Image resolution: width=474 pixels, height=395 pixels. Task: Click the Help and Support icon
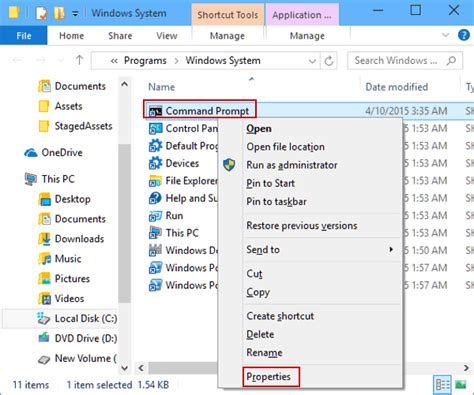tap(155, 198)
